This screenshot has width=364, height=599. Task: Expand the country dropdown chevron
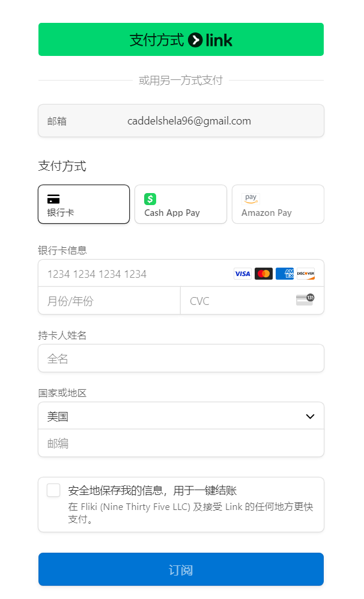(310, 416)
